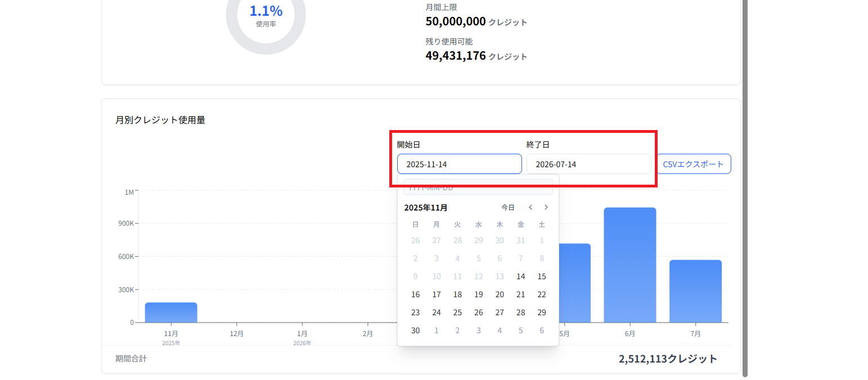Click the 11月 2025年 bar in the chart
The image size is (868, 380).
(171, 312)
